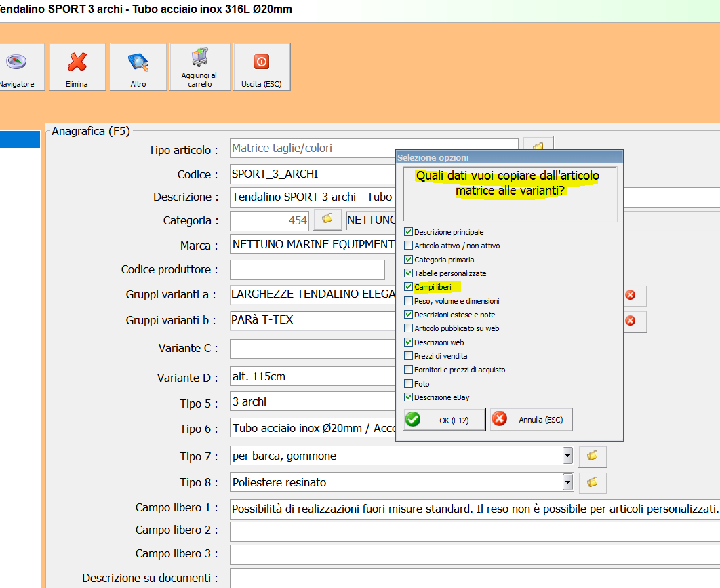The height and width of the screenshot is (588, 720).
Task: Check Fornitori e prezzi di acquisto
Action: click(x=408, y=370)
